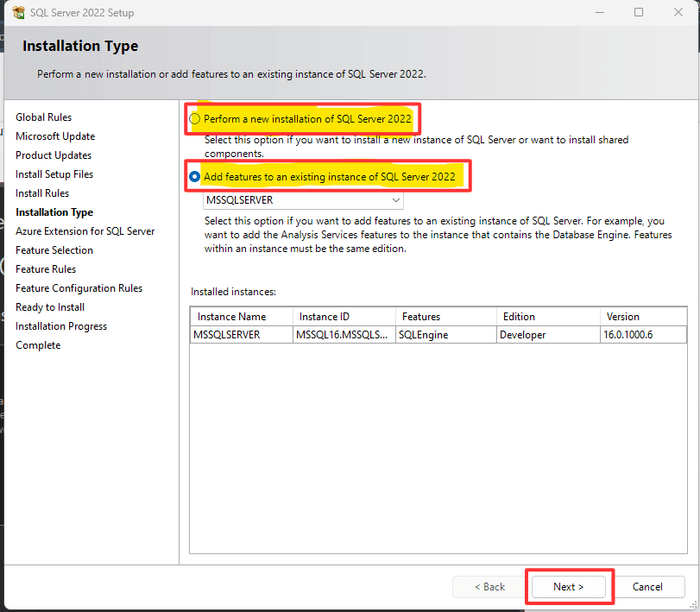Click Ready to Install step in sidebar

coord(50,307)
